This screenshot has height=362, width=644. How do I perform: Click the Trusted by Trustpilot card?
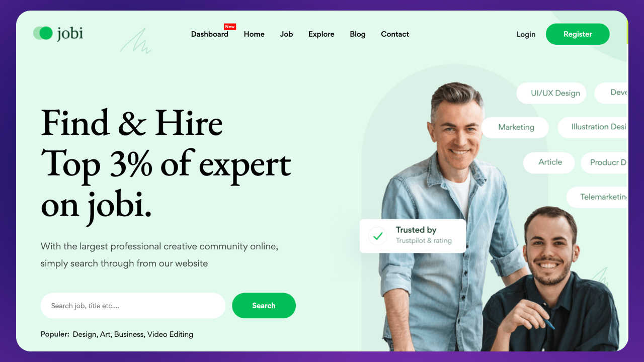tap(413, 236)
